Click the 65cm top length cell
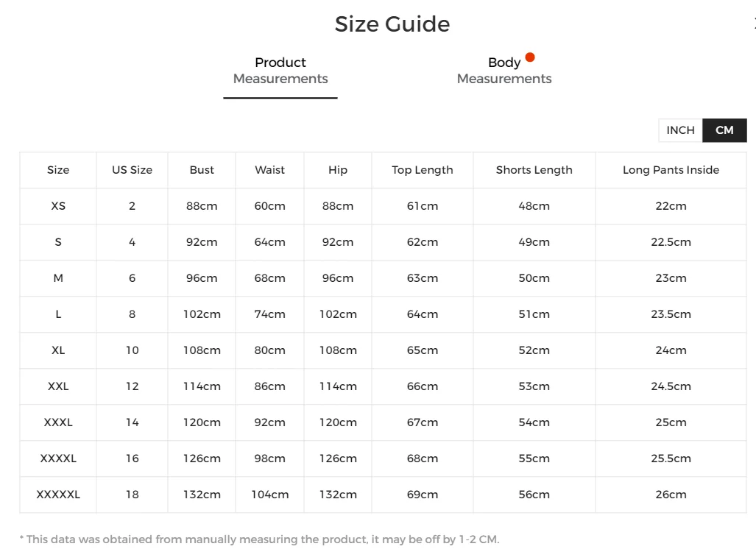The height and width of the screenshot is (552, 756). (x=423, y=350)
